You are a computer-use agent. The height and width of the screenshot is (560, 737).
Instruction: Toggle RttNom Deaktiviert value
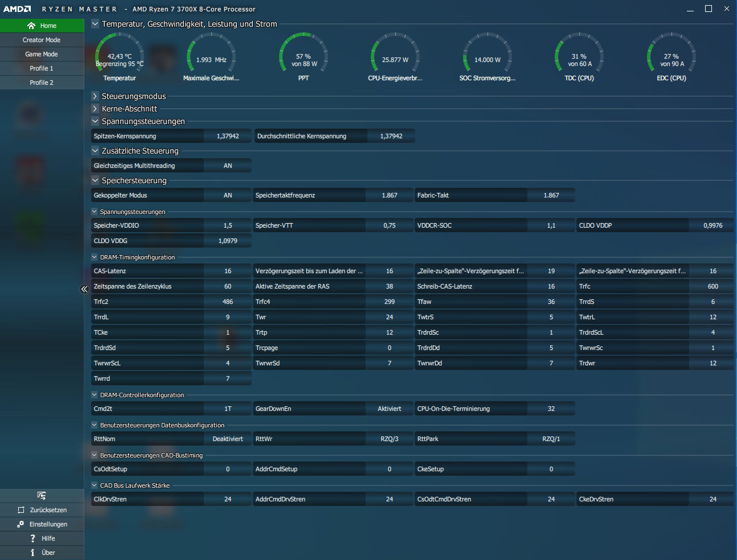point(228,439)
